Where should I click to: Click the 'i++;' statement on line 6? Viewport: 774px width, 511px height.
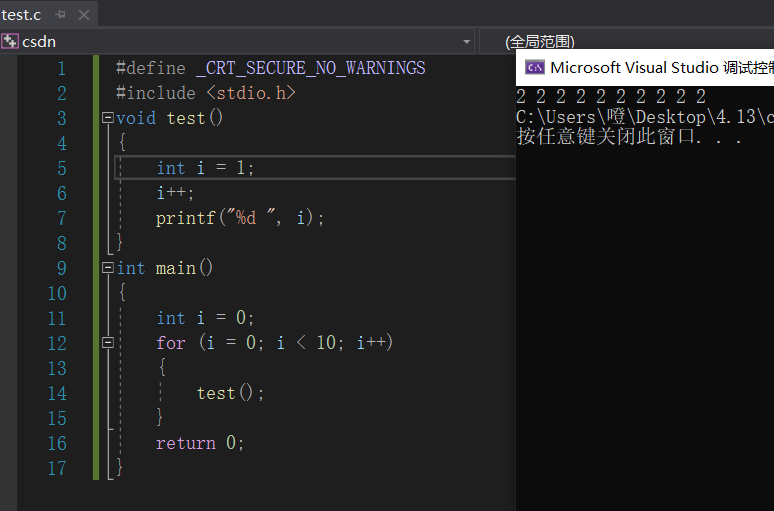coord(175,193)
